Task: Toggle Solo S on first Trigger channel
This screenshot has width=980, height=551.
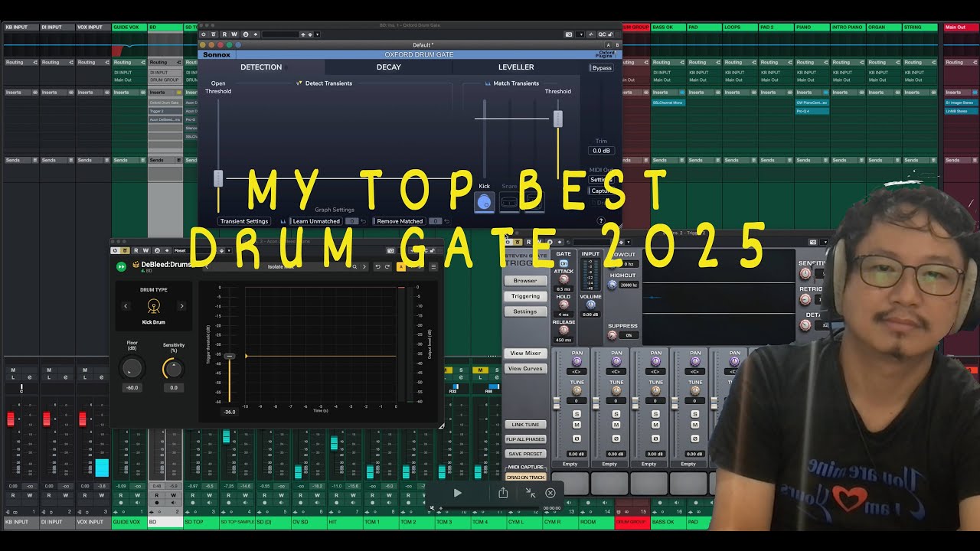Action: coord(577,414)
